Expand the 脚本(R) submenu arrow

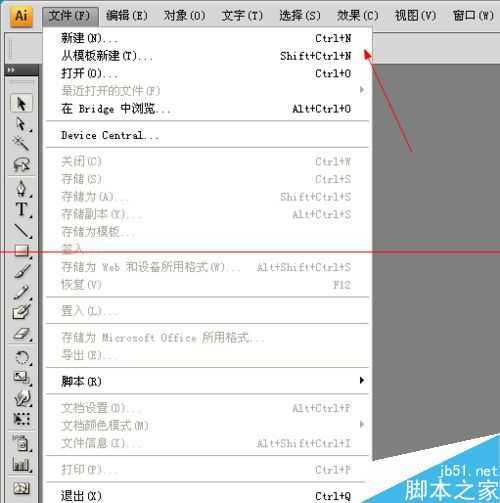click(x=362, y=380)
